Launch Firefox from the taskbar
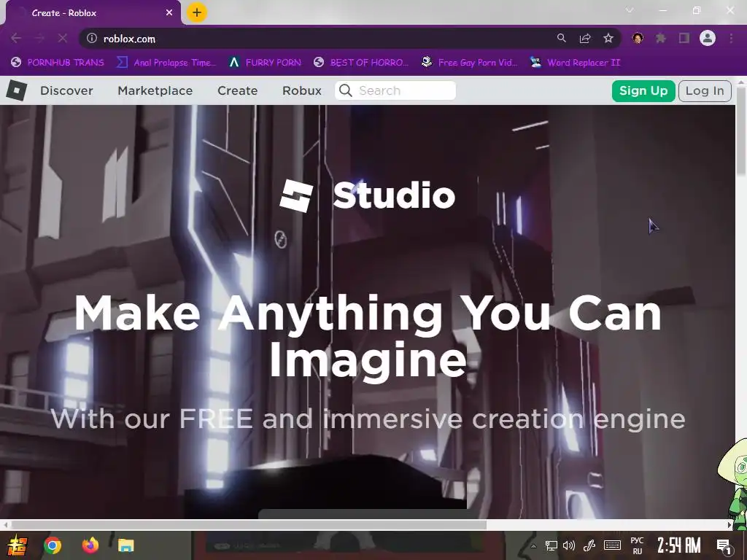Screen dimensions: 747x560 pos(90,545)
